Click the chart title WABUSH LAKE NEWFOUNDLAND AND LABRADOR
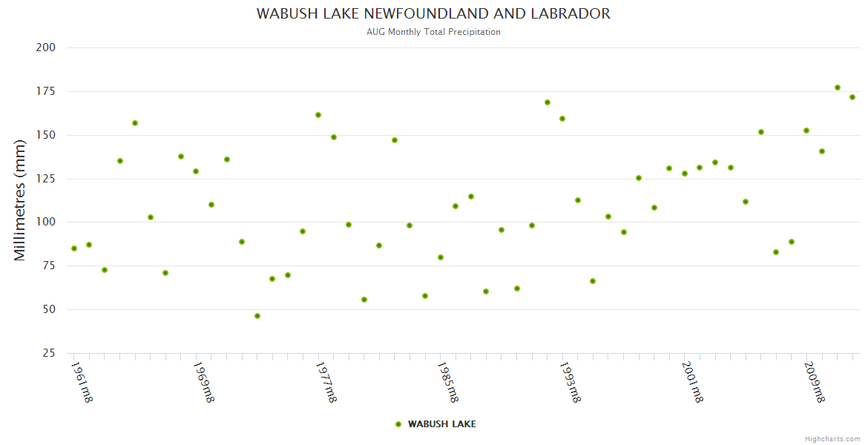Screen dimensions: 868x445 click(433, 14)
